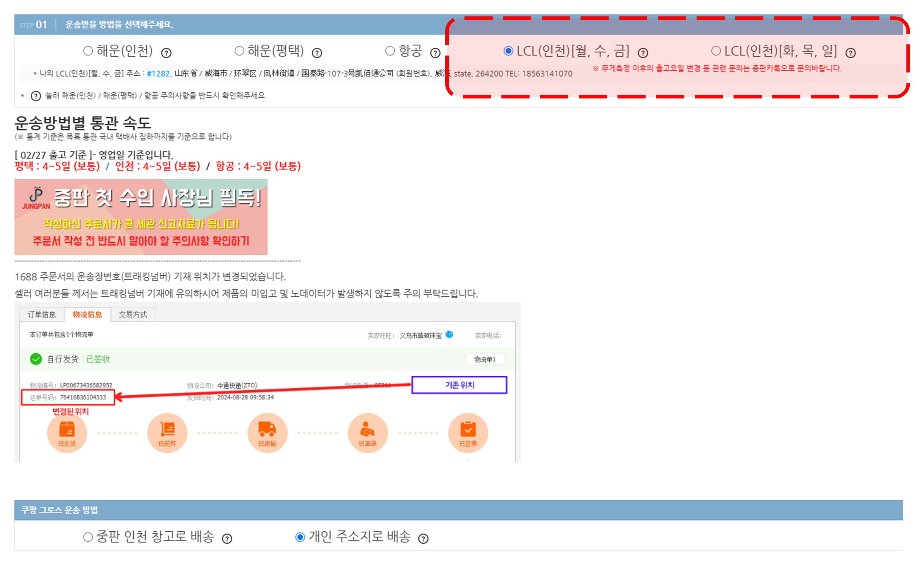
Task: Click the 已签收 signed step icon
Action: coord(468,433)
